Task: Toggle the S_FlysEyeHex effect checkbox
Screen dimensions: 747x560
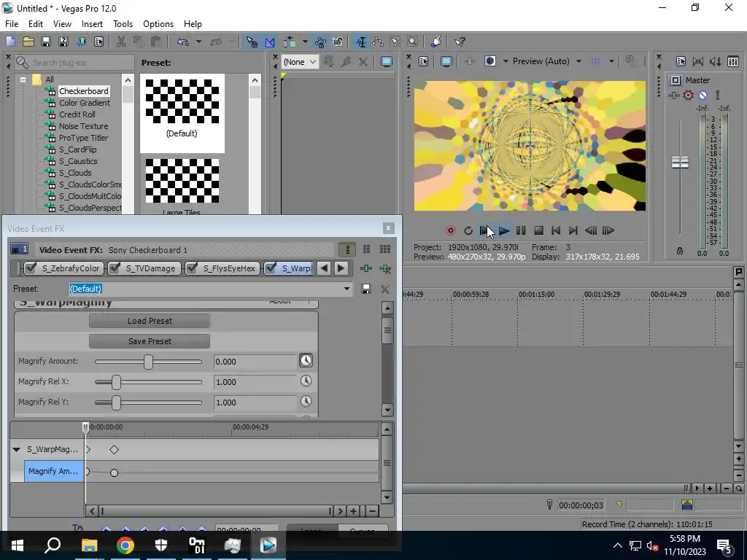Action: pos(192,268)
